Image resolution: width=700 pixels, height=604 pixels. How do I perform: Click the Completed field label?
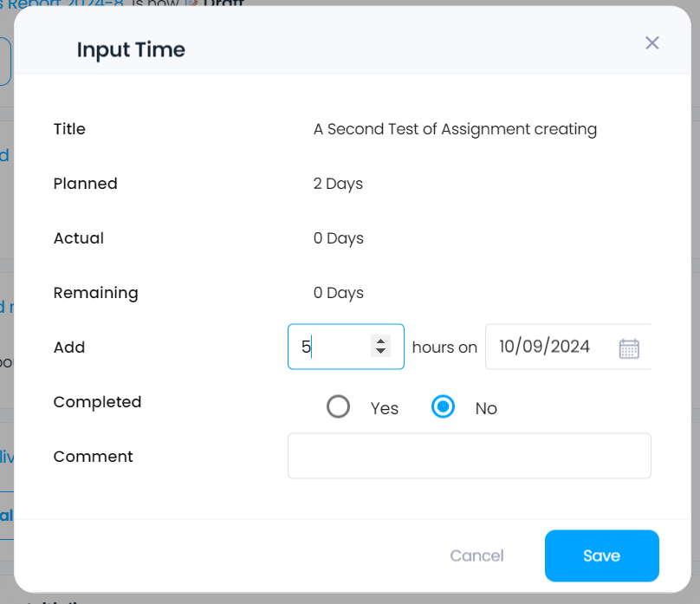[x=97, y=402]
